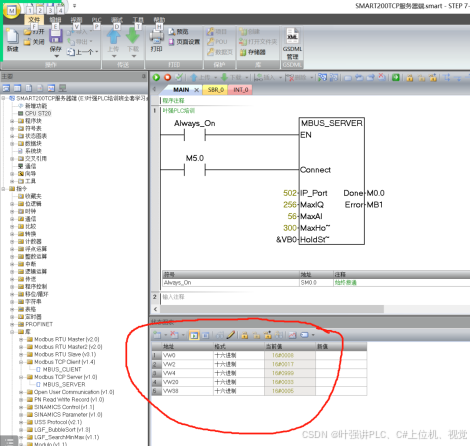Click the Open (打开) folder icon
This screenshot has height=446, width=471.
click(27, 32)
